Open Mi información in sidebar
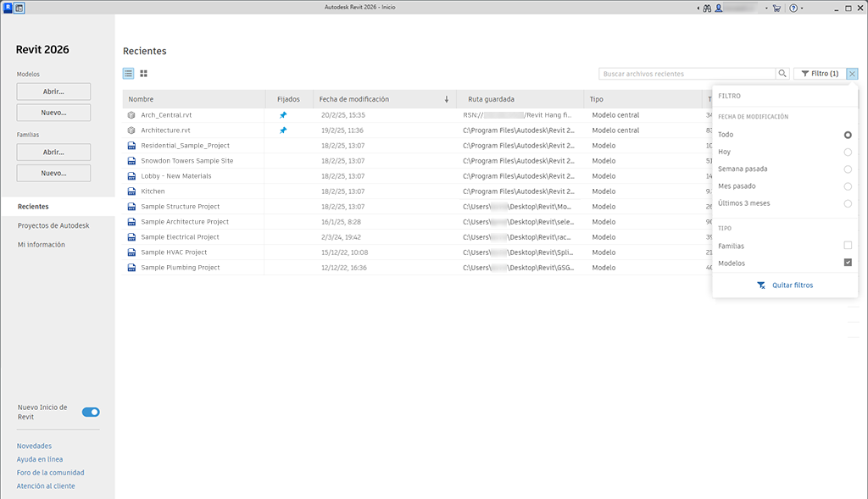 41,245
